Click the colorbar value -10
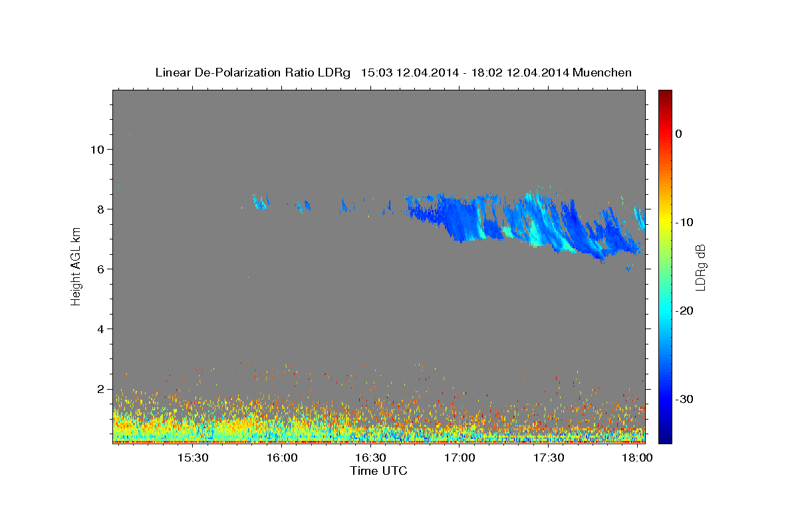This screenshot has height=532, width=798. pyautogui.click(x=685, y=222)
